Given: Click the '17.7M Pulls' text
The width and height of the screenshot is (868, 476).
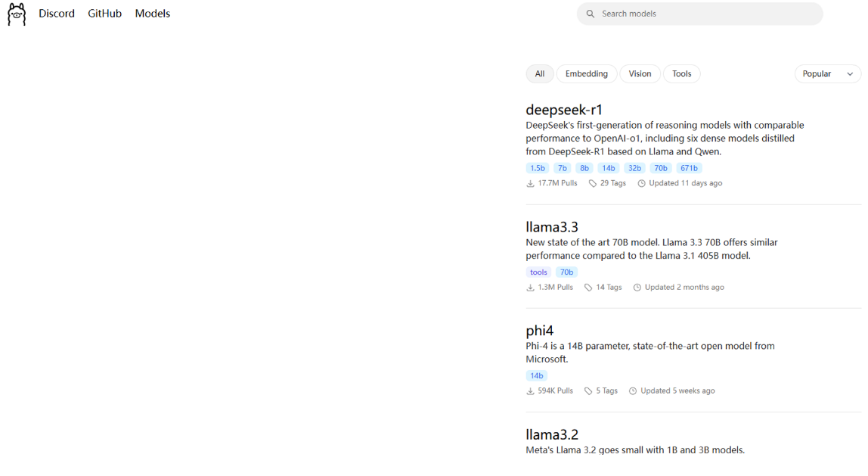Looking at the screenshot, I should tap(557, 183).
